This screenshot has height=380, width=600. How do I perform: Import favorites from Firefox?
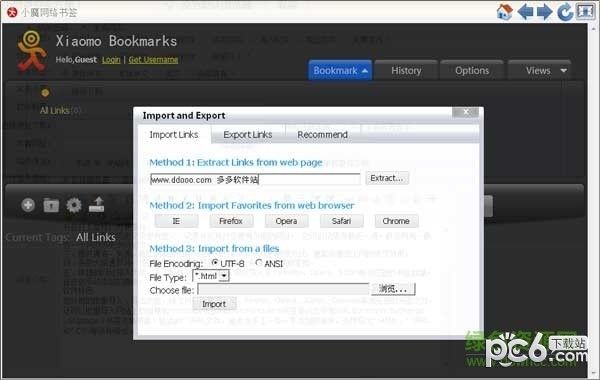[231, 221]
